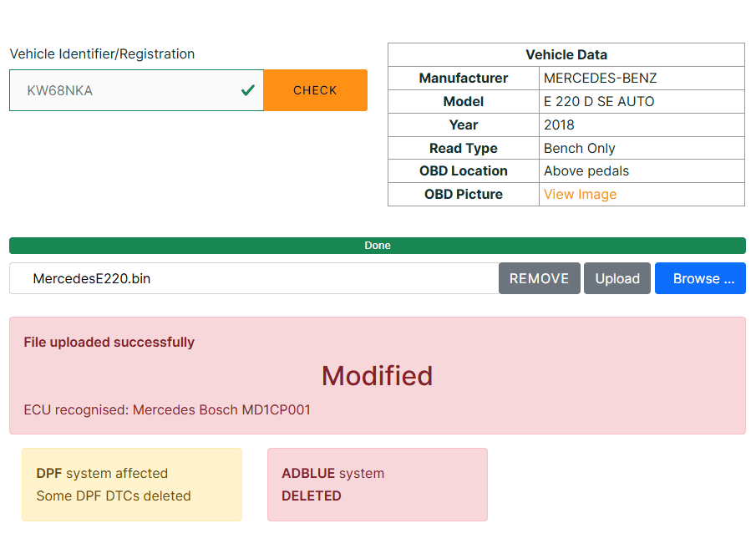
Task: Focus the vehicle registration input field
Action: (x=125, y=90)
